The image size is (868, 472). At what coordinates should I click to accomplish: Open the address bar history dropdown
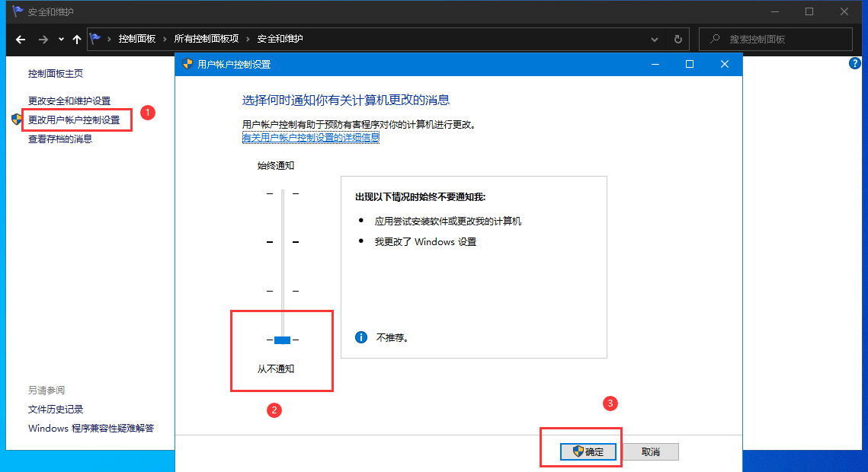click(655, 40)
